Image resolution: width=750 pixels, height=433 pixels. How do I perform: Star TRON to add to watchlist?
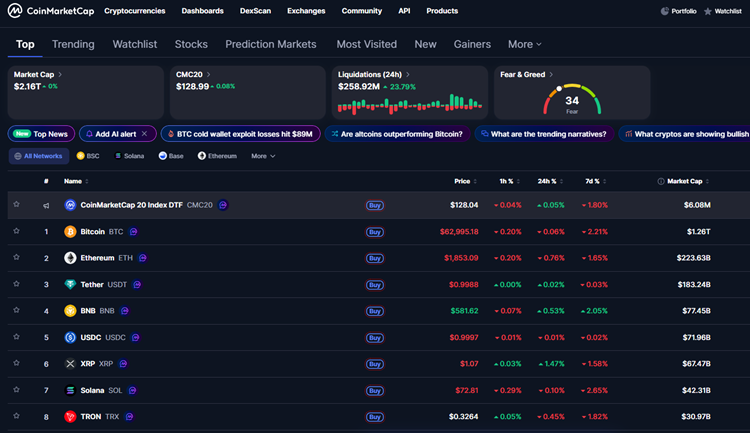[x=16, y=416]
